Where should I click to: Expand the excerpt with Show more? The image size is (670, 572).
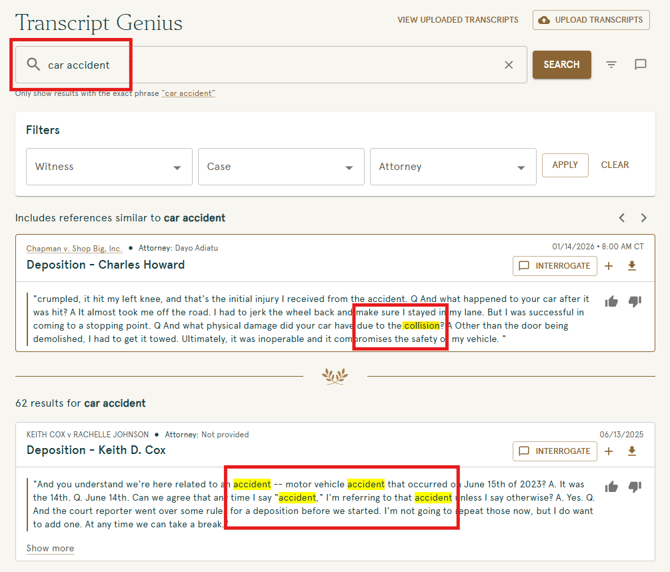50,548
